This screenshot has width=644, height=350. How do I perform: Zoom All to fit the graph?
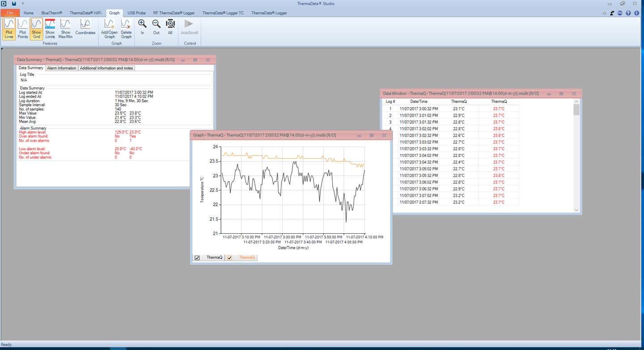pyautogui.click(x=170, y=27)
